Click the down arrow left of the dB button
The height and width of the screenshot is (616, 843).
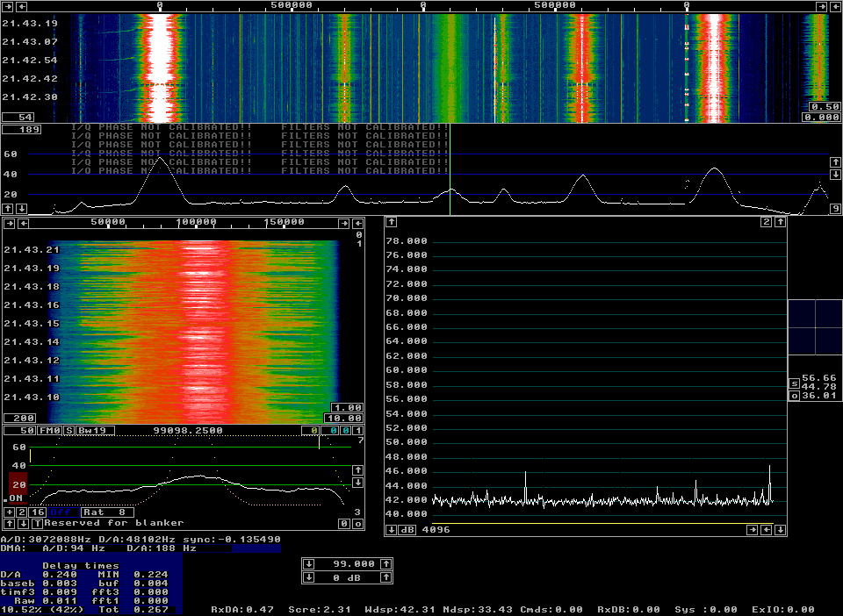coord(392,530)
